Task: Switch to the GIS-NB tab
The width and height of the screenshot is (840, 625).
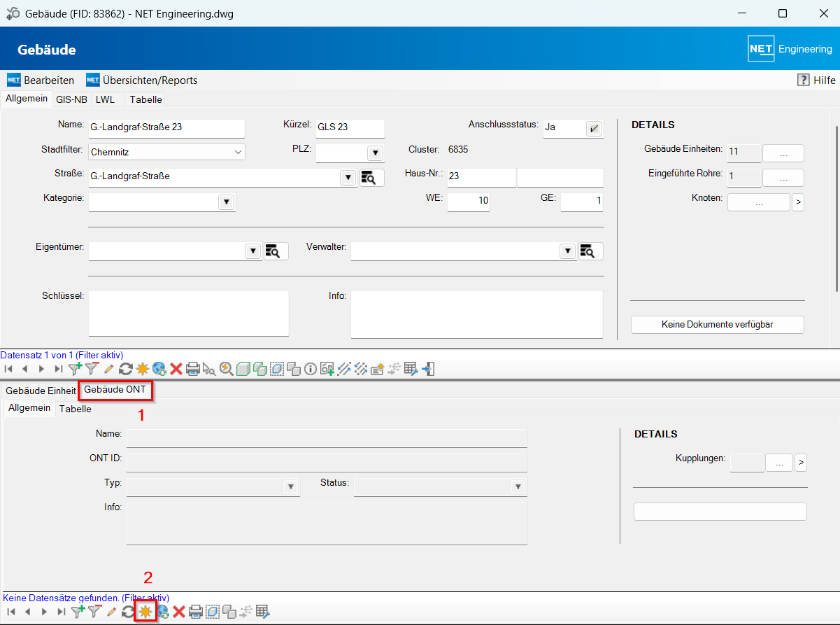Action: (x=71, y=99)
